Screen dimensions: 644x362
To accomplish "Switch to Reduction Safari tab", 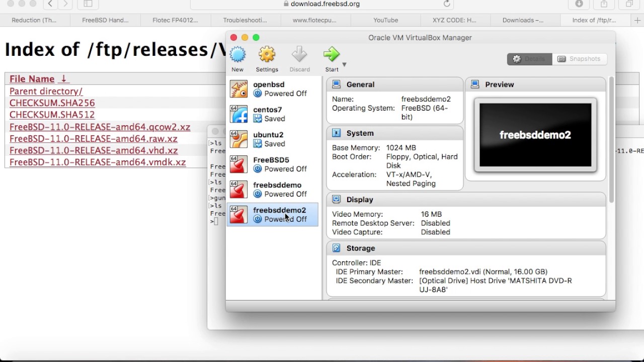I will pyautogui.click(x=34, y=20).
